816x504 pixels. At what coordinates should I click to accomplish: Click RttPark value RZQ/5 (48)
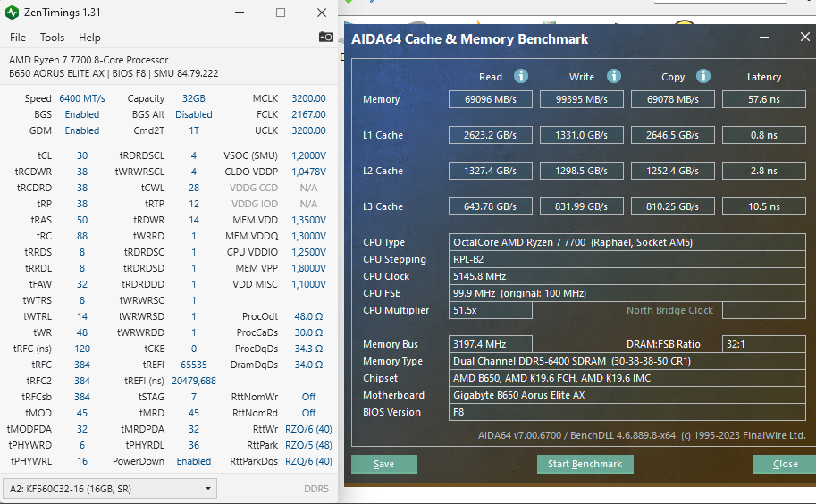point(308,445)
